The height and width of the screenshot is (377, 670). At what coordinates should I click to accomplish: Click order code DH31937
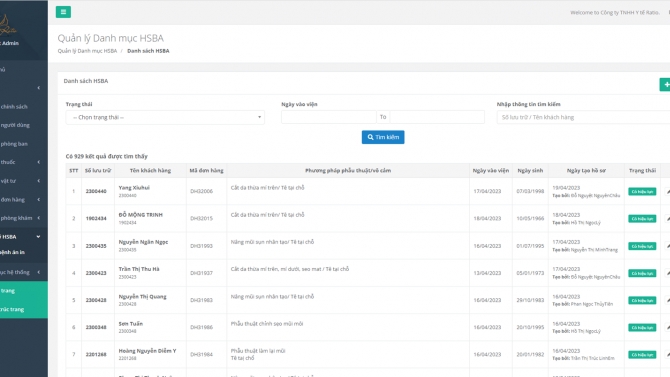tap(201, 273)
